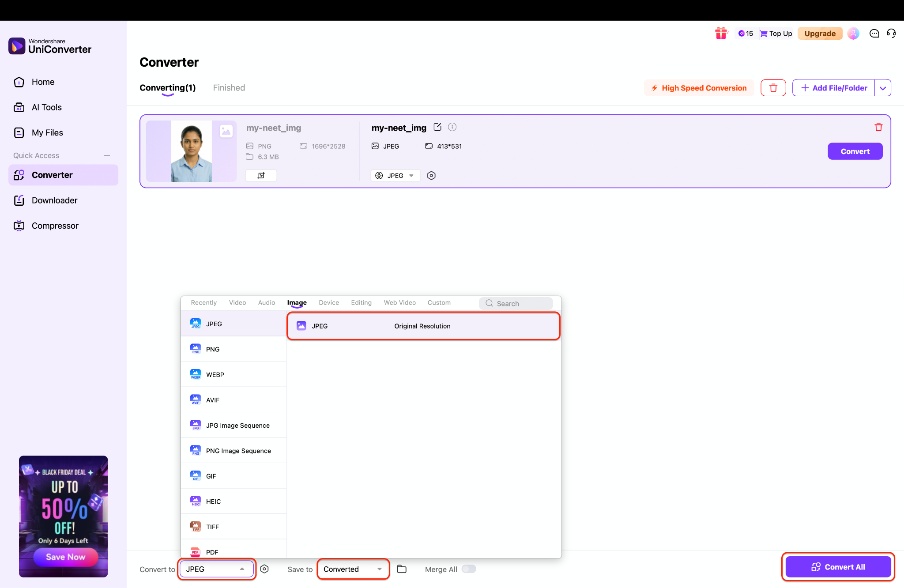Image resolution: width=904 pixels, height=588 pixels.
Task: Open output settings gear beside JPEG format
Action: pos(431,175)
